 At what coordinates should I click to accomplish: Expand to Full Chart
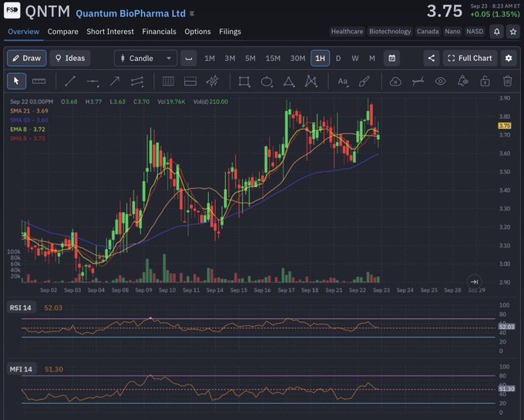470,58
